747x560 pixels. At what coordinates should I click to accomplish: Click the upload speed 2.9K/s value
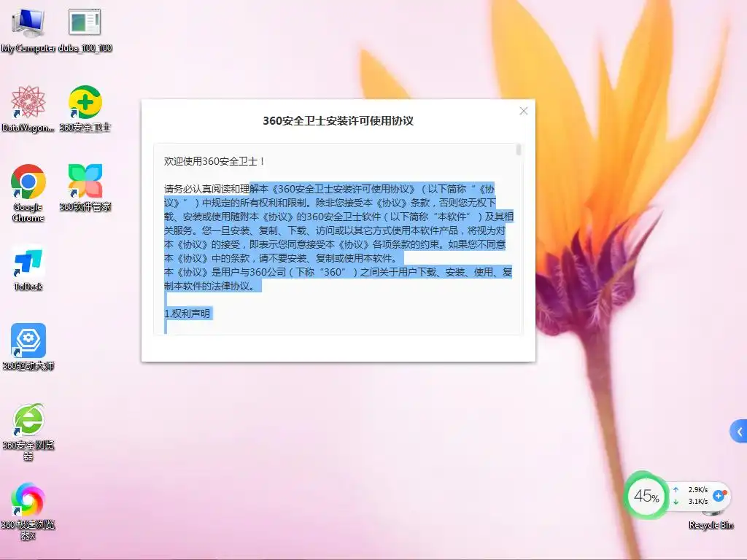pos(698,489)
